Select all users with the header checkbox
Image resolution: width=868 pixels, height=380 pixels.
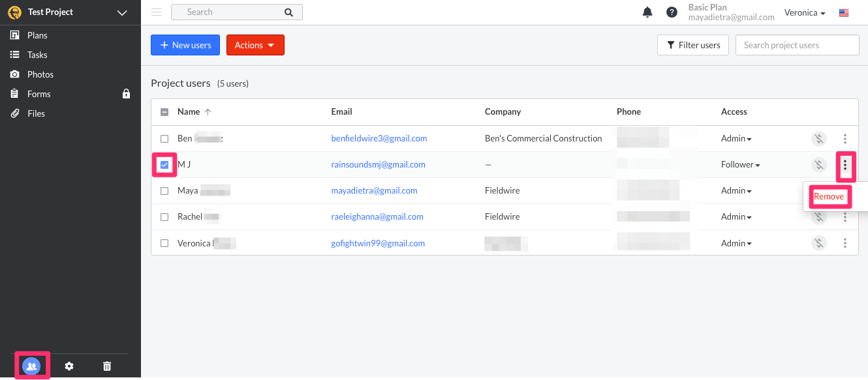[164, 111]
